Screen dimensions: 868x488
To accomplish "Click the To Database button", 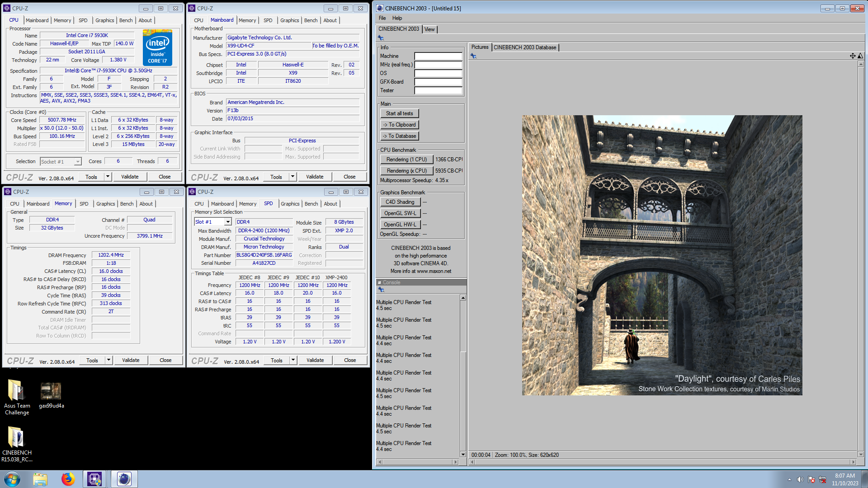I will (x=400, y=136).
